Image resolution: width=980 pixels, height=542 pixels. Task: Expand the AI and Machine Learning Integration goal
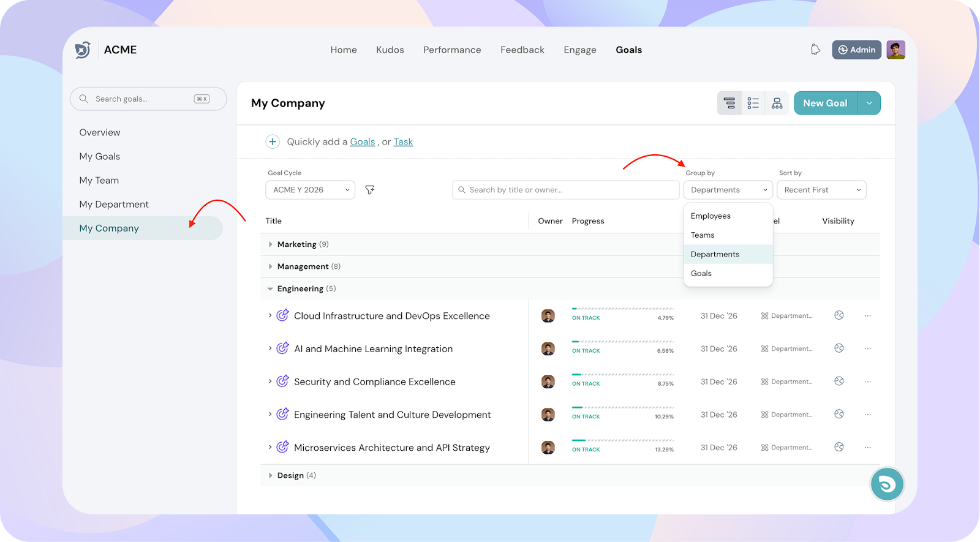click(269, 348)
